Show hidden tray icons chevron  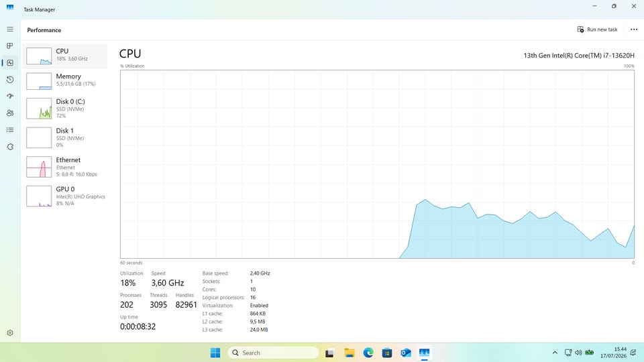tap(555, 353)
